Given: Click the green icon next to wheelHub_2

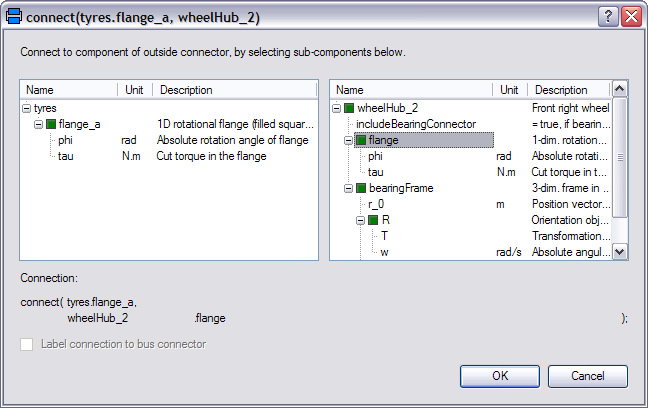Looking at the screenshot, I should coord(349,108).
